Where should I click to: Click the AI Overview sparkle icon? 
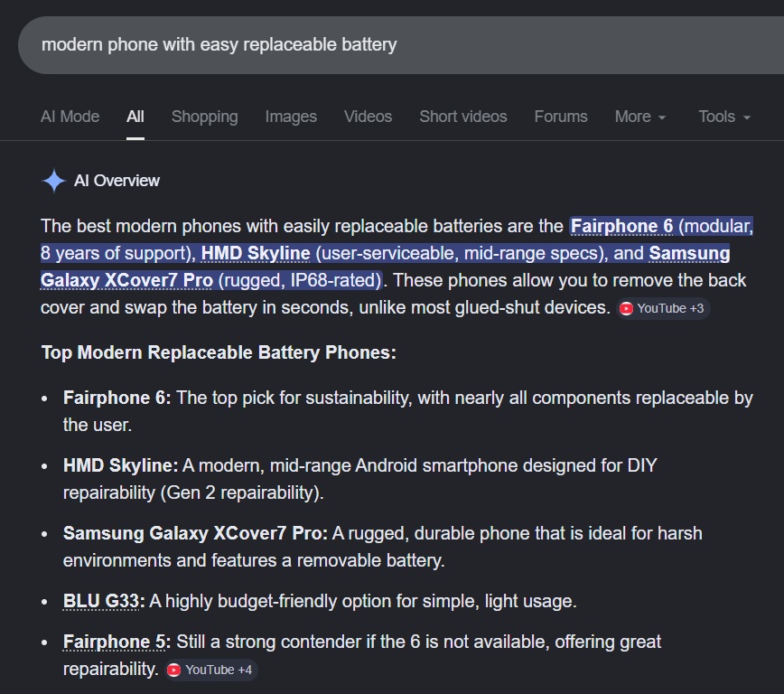[54, 181]
